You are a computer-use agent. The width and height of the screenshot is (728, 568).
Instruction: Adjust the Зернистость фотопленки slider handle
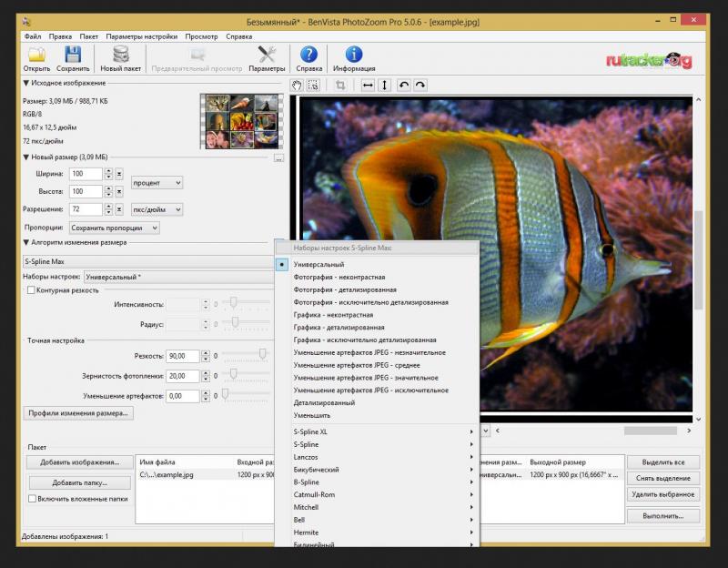234,374
